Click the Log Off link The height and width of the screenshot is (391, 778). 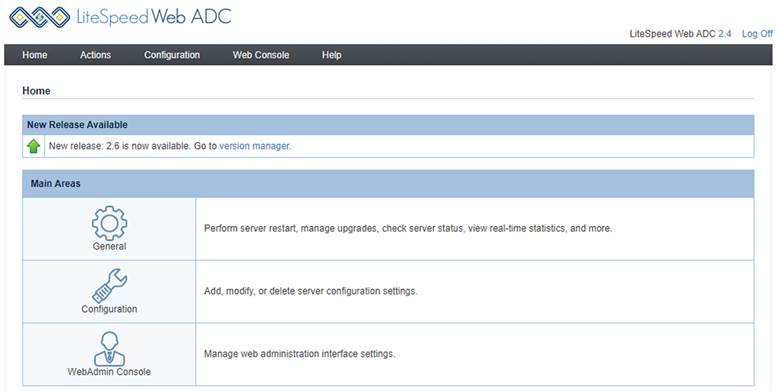click(x=757, y=34)
